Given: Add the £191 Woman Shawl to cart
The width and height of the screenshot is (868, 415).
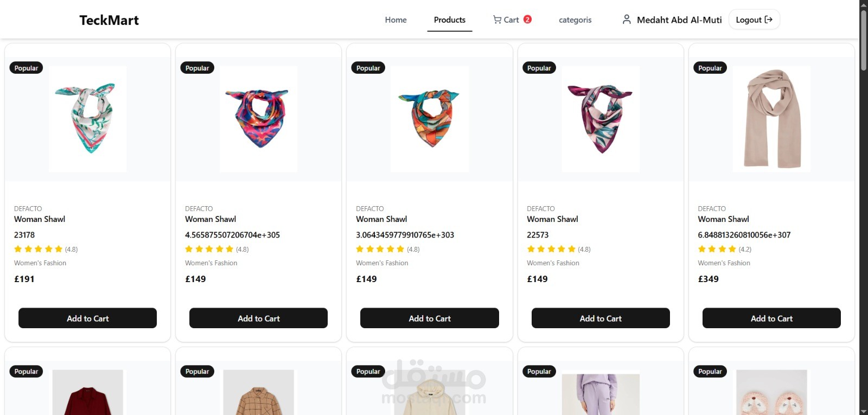Looking at the screenshot, I should click(x=87, y=318).
